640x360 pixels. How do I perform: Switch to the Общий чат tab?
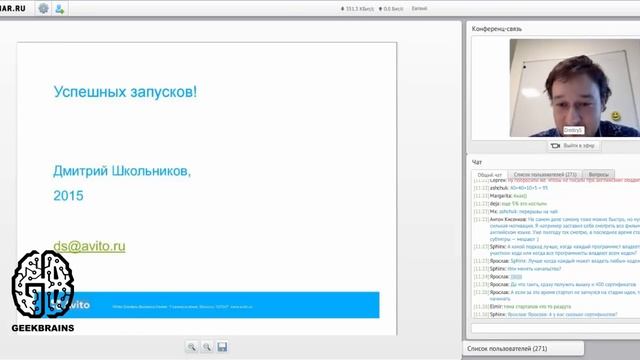489,175
